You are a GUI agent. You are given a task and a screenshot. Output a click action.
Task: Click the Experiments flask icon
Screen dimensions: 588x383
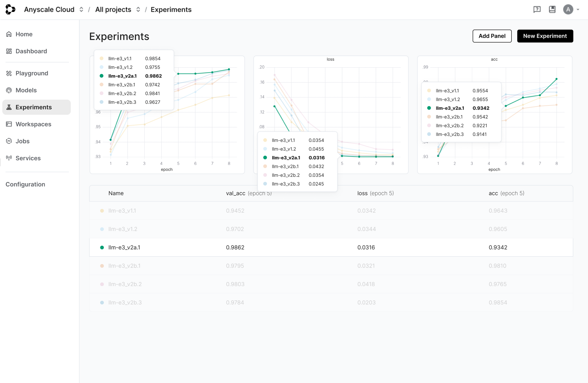click(x=9, y=107)
